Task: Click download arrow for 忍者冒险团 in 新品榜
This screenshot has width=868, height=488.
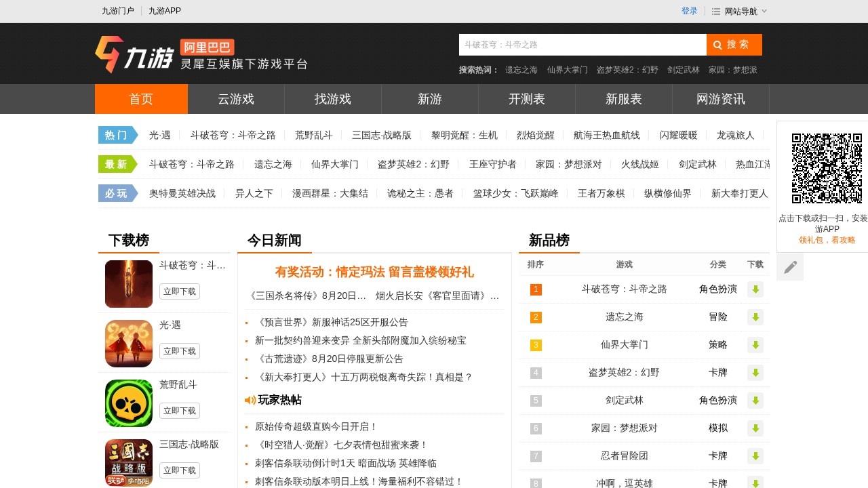Action: [x=755, y=456]
